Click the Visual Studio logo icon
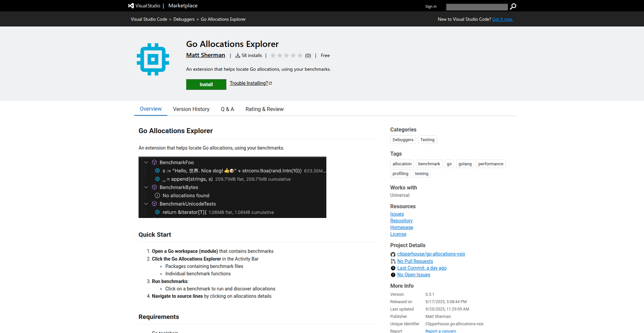Image resolution: width=644 pixels, height=333 pixels. (x=131, y=6)
